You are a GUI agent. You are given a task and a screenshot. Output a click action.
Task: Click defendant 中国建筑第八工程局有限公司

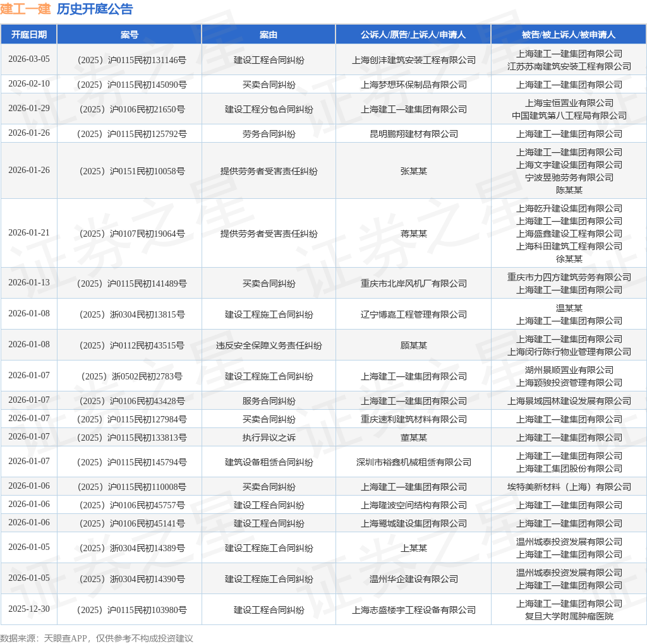click(569, 116)
